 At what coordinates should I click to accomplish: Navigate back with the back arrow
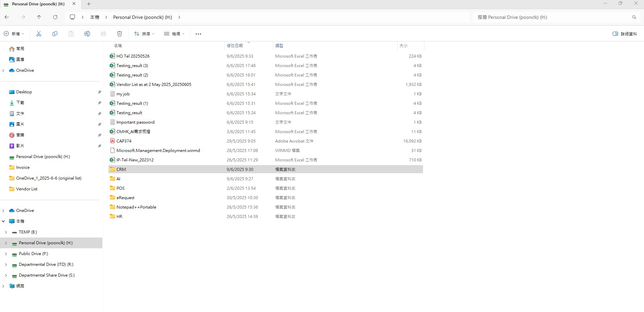click(7, 17)
